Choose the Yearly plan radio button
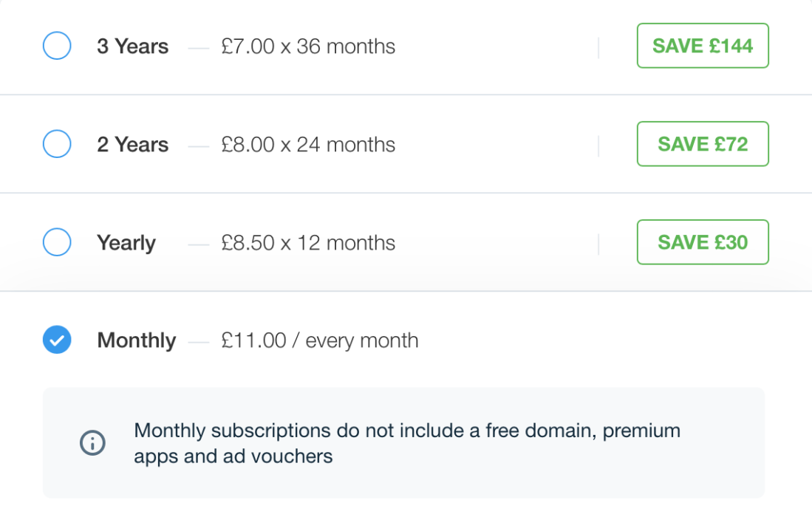Screen dimensions: 812x514 (x=57, y=242)
